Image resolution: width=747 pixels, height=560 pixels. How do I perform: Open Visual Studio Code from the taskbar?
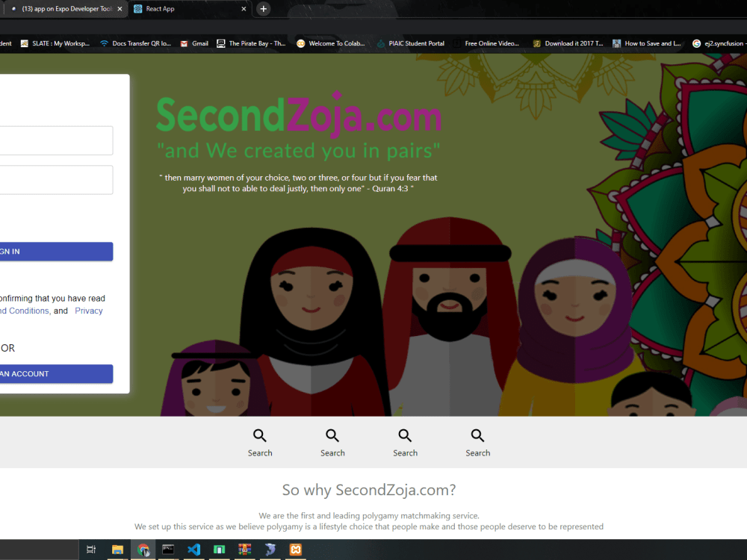(193, 550)
